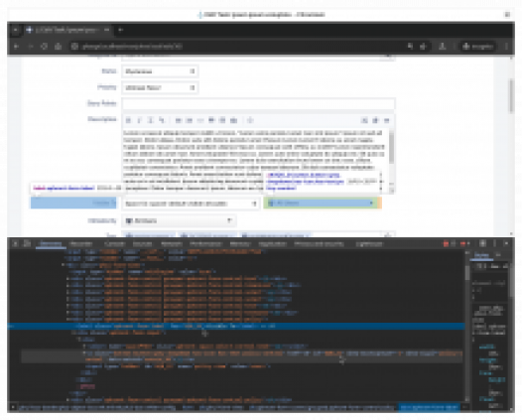Screen dimensions: 522x420
Task: Open a new browser tab
Action: (x=120, y=30)
